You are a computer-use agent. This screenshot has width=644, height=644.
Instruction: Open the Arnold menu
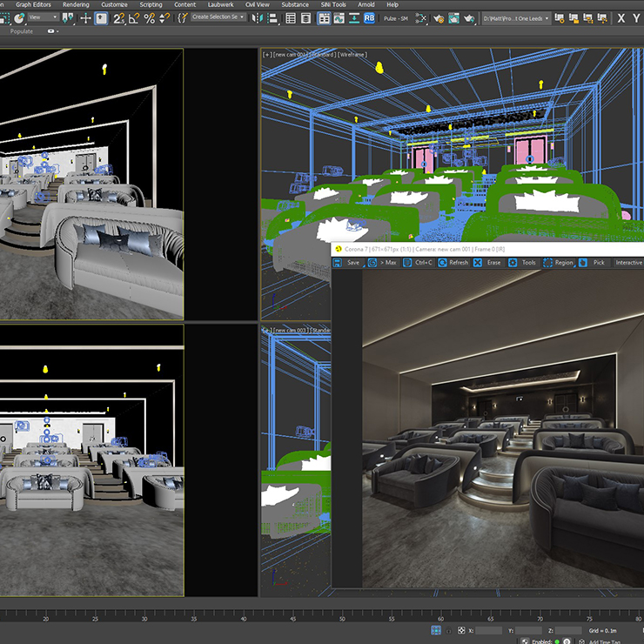[366, 4]
